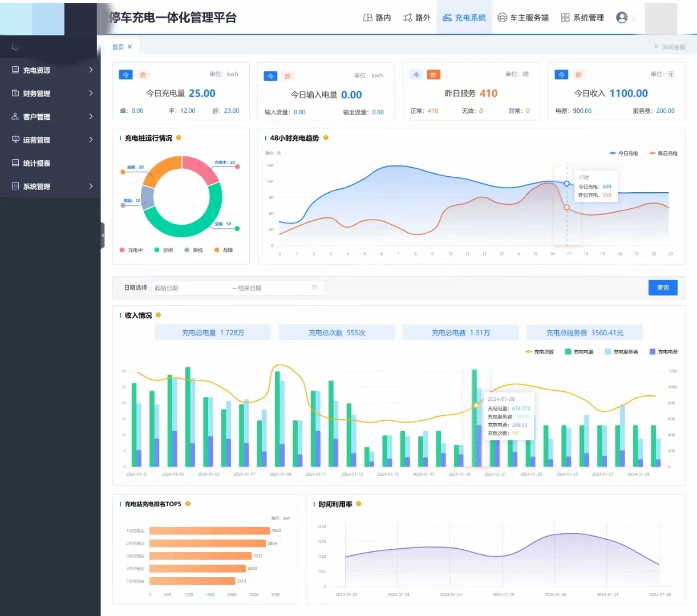Select 今 toggle on 今日充电量 card
This screenshot has height=616, width=697.
126,75
